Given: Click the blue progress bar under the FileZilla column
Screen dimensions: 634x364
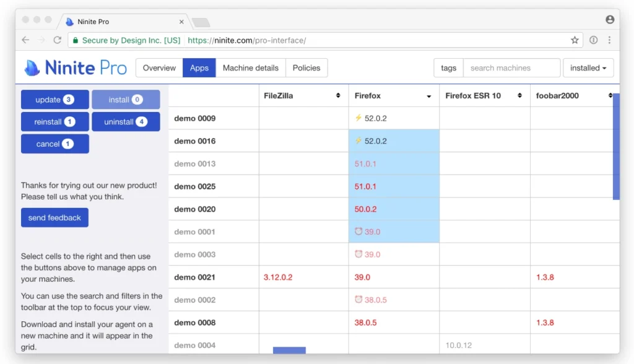Looking at the screenshot, I should [x=289, y=350].
